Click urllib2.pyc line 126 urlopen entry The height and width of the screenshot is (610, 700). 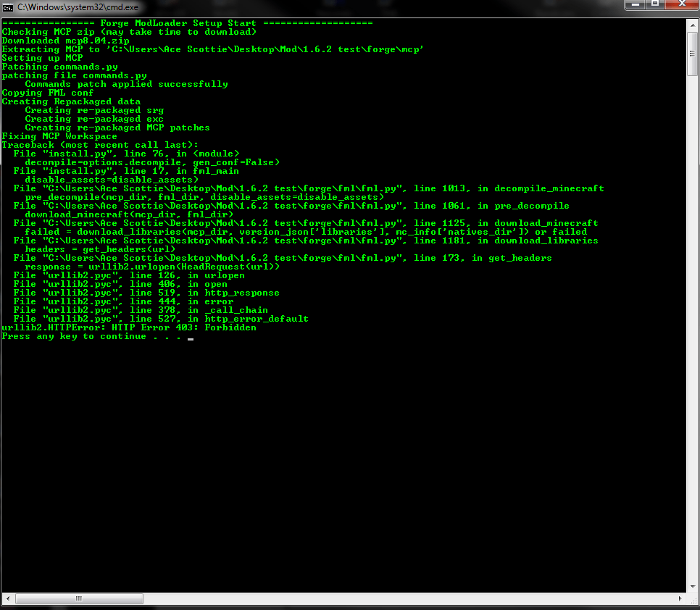[129, 276]
